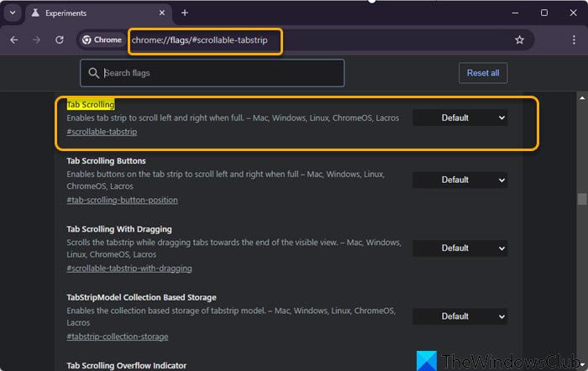Add a new tab with plus button
This screenshot has width=588, height=371.
(x=185, y=13)
